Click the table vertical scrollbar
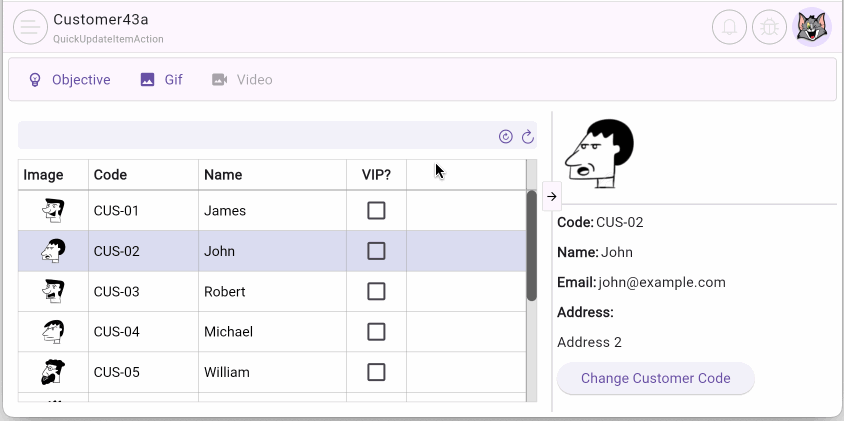Screen dimensions: 844x421 click(531, 245)
